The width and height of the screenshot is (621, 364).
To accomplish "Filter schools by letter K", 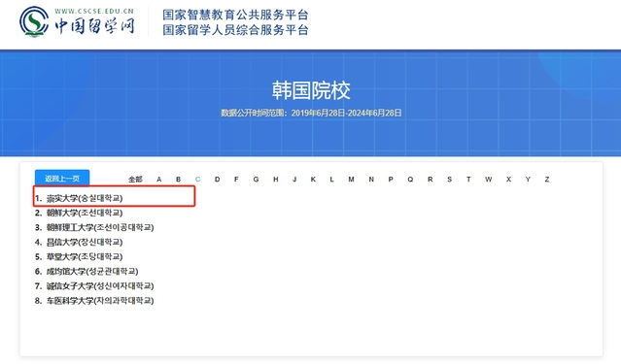I will [313, 180].
